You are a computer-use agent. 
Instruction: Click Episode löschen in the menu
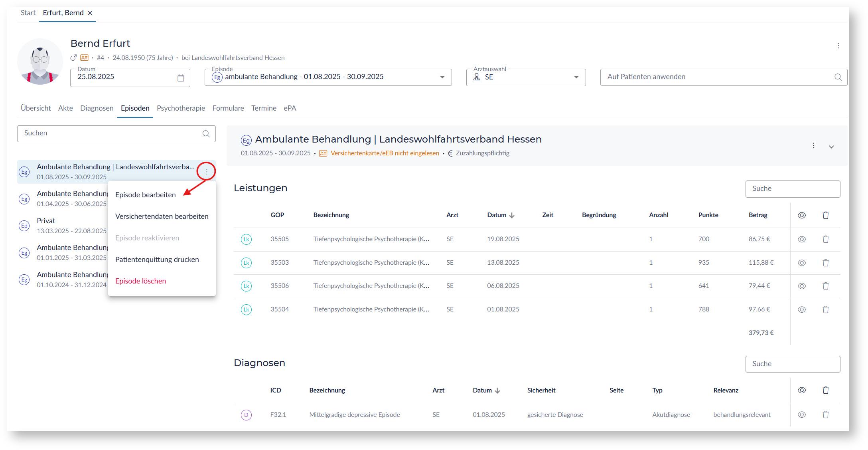140,281
